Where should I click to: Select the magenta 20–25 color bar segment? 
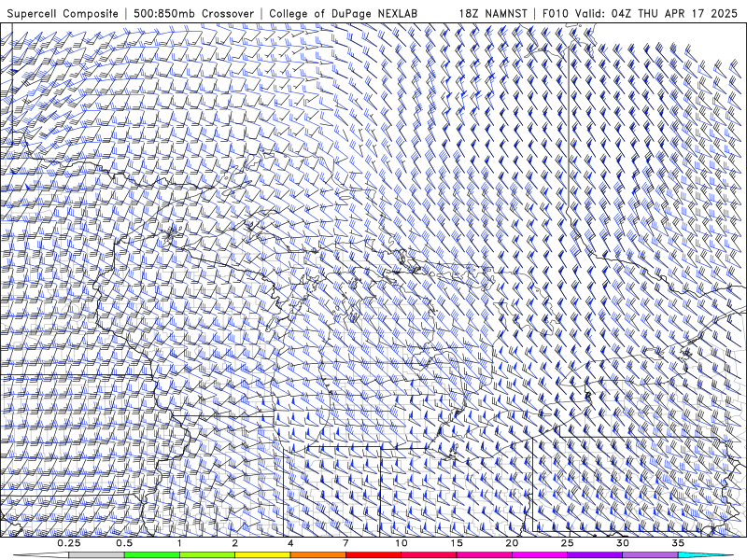pyautogui.click(x=540, y=555)
